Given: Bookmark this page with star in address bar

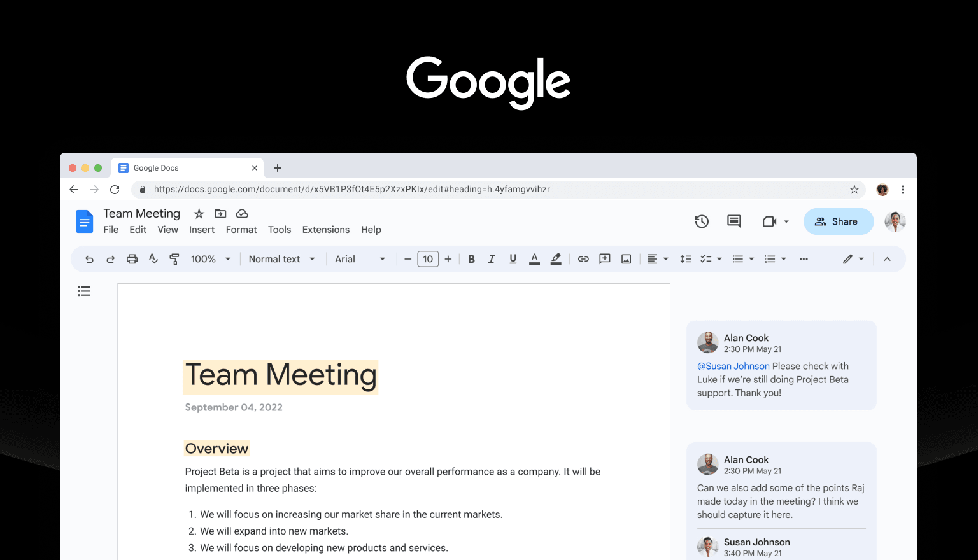Looking at the screenshot, I should tap(854, 189).
